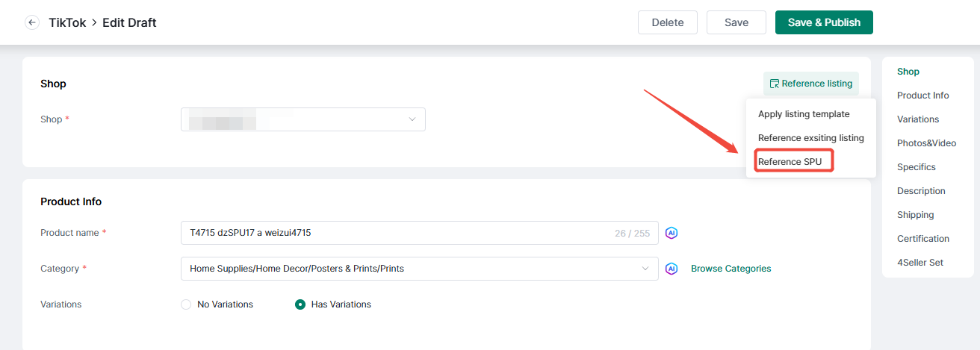Click the Save button
980x350 pixels.
click(736, 22)
